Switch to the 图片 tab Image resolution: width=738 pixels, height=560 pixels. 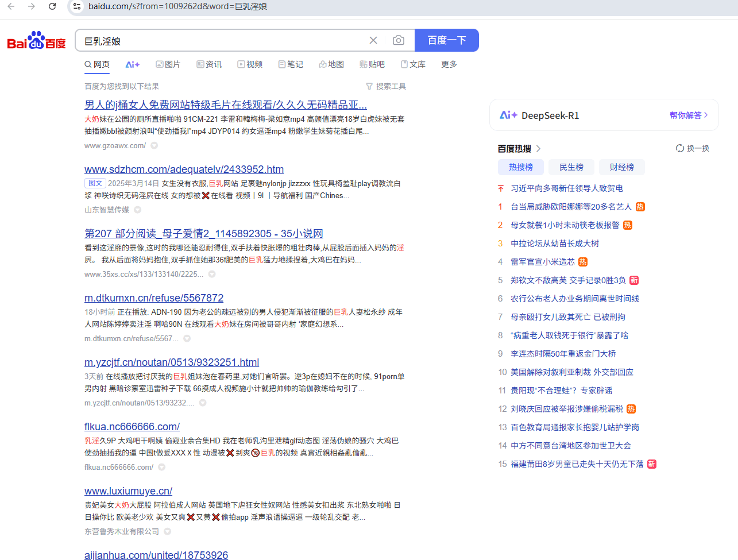tap(168, 64)
